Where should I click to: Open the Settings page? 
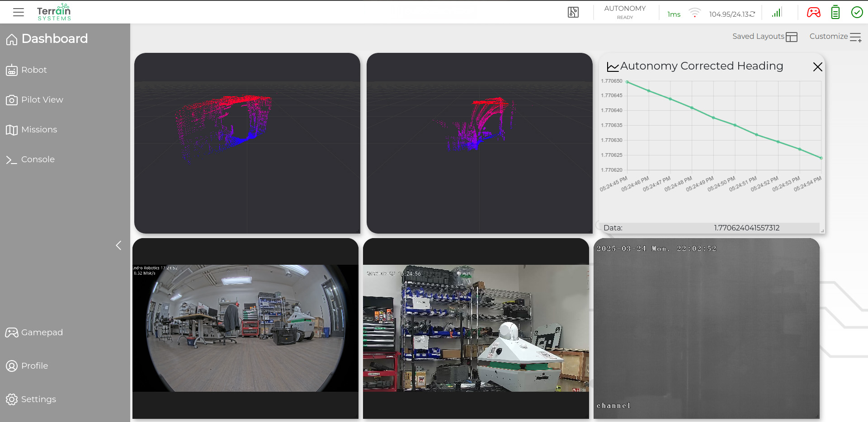38,399
